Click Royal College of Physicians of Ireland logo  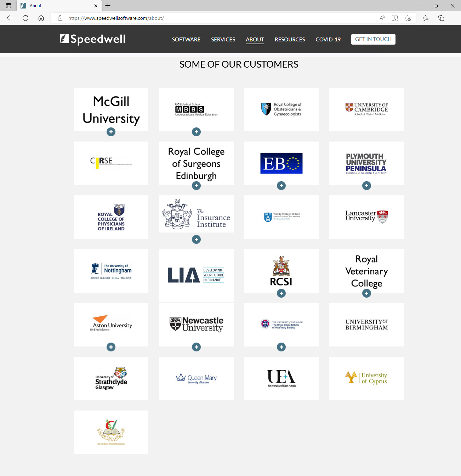click(111, 217)
